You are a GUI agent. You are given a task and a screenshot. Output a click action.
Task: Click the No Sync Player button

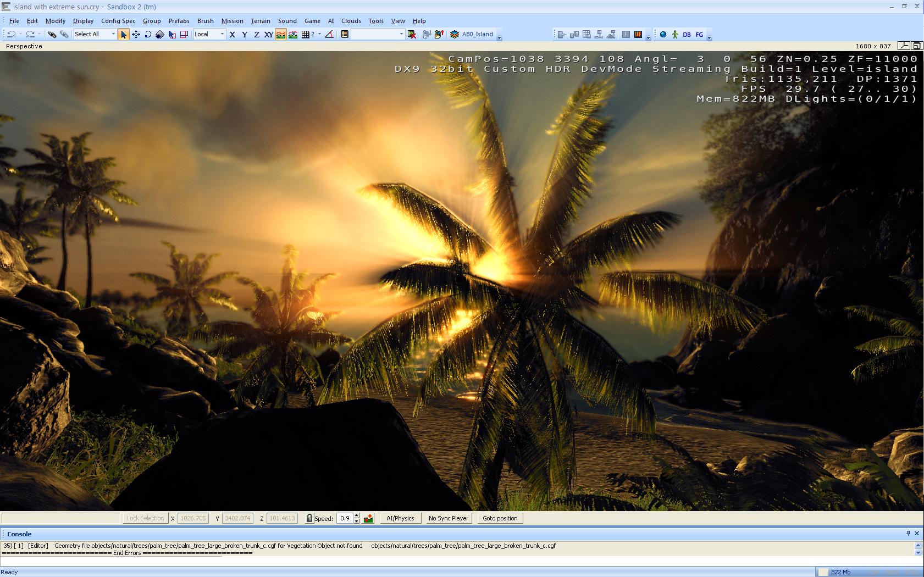449,518
